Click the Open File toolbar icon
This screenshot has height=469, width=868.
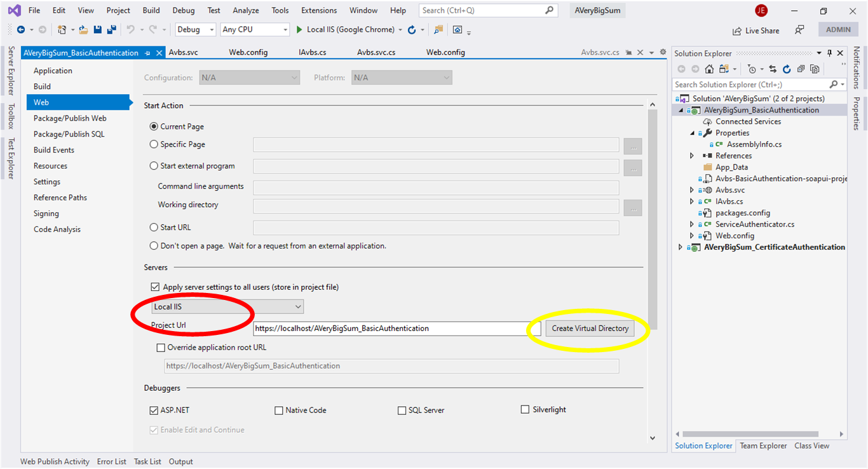coord(83,29)
